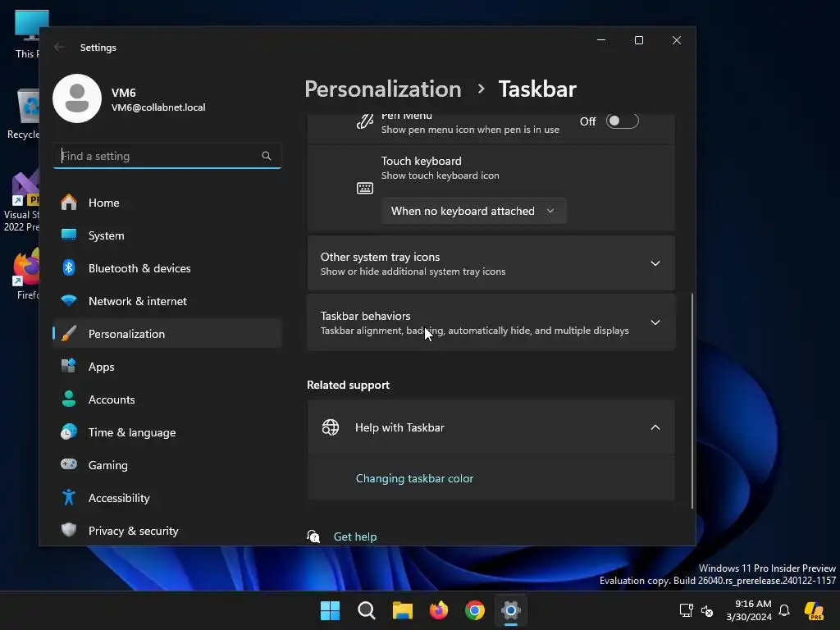Viewport: 840px width, 630px height.
Task: Maximize the Settings window
Action: (638, 40)
